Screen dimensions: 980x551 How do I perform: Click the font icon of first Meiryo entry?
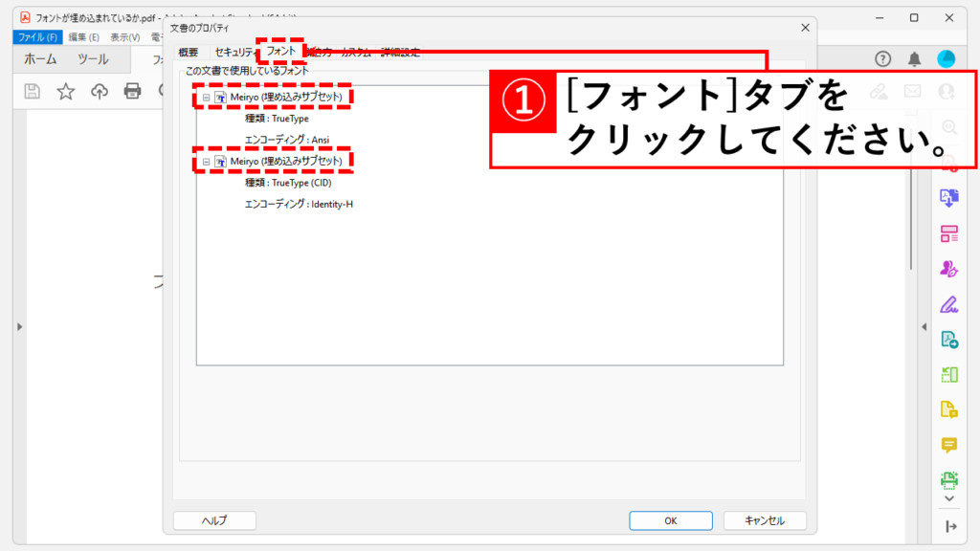[x=220, y=97]
